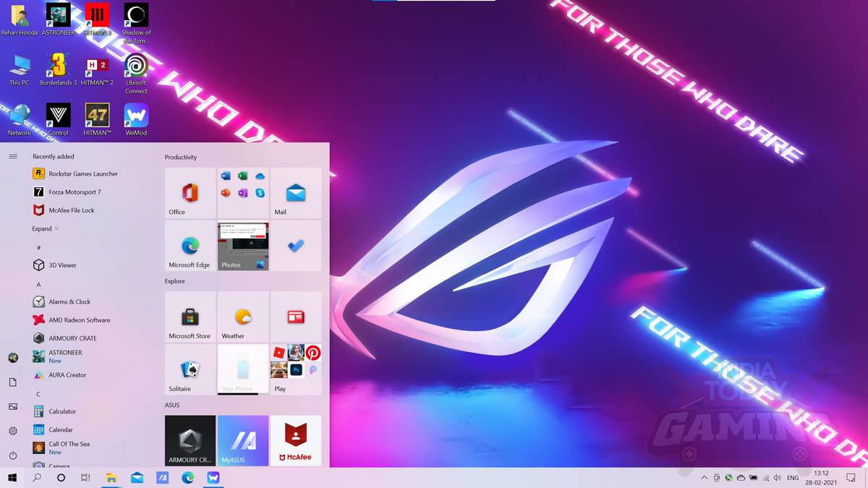Open taskbar Search magnifier

37,478
